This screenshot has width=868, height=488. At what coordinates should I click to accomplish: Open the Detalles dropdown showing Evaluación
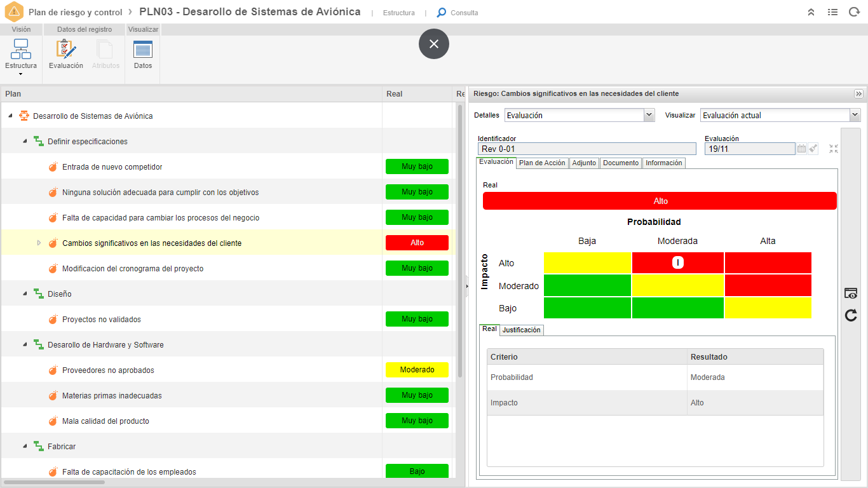coord(580,115)
